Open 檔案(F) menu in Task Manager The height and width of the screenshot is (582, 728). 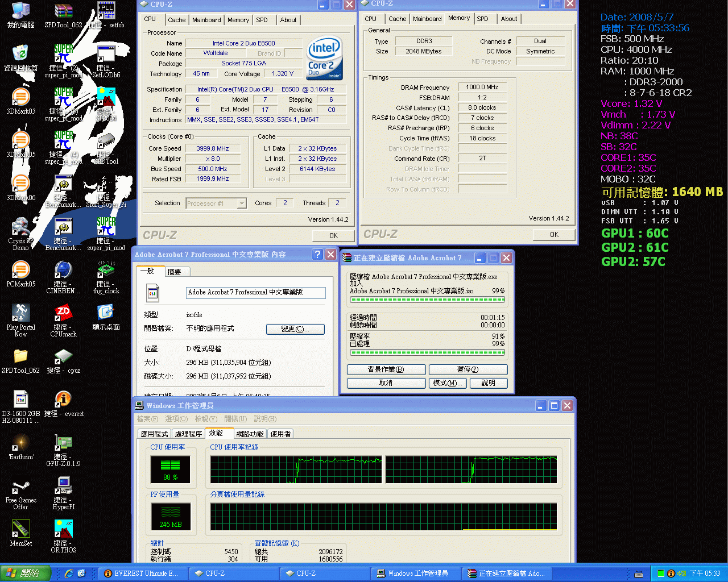[147, 419]
